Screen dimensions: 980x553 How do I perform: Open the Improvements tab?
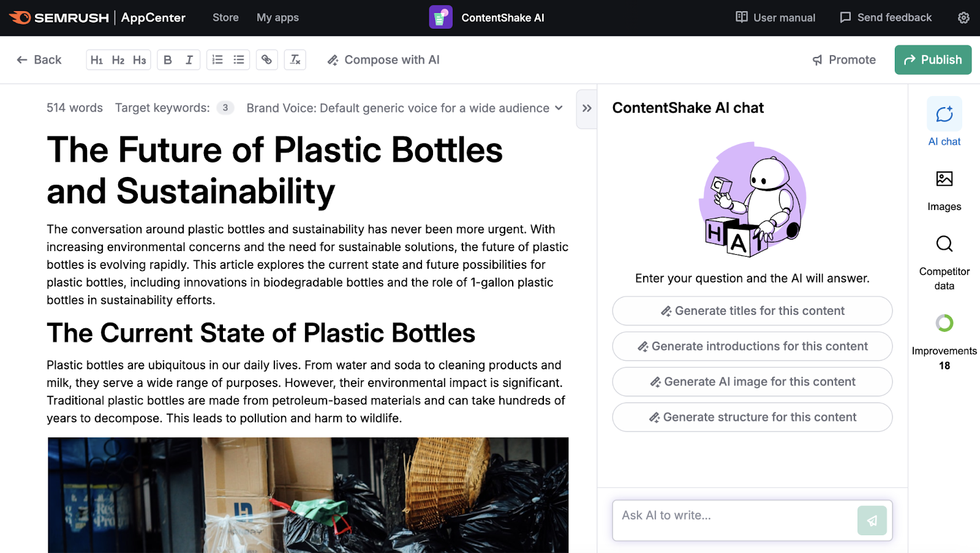(x=944, y=343)
